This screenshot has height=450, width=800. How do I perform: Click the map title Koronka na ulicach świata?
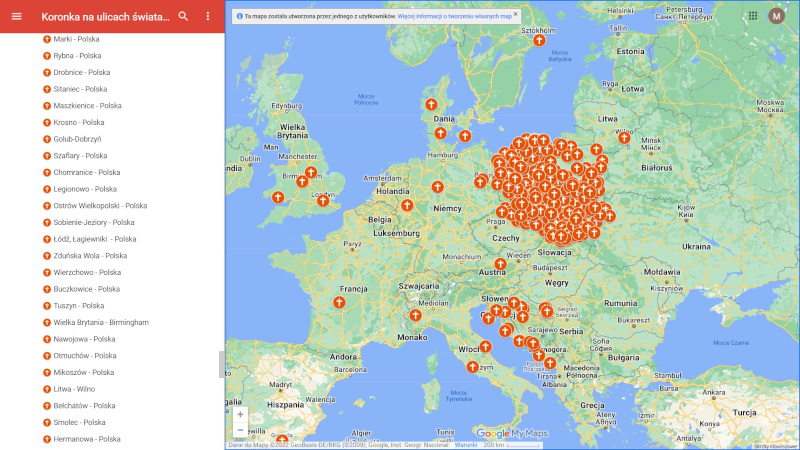(x=105, y=17)
